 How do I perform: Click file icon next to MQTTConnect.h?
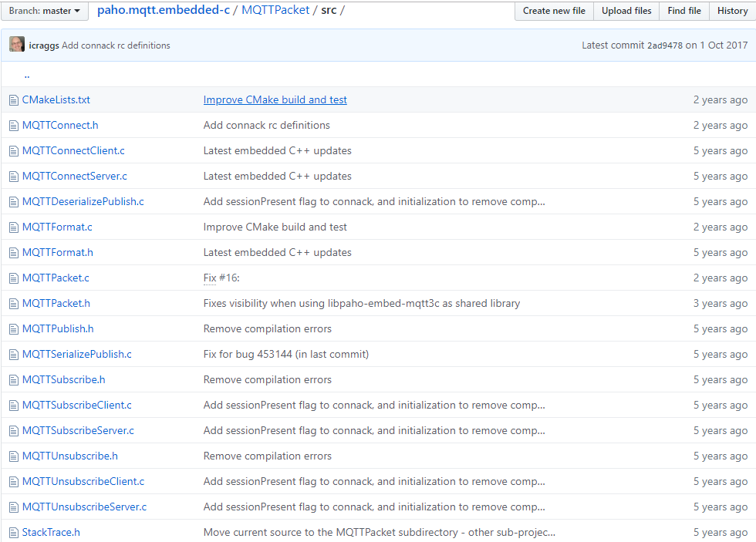(x=14, y=126)
